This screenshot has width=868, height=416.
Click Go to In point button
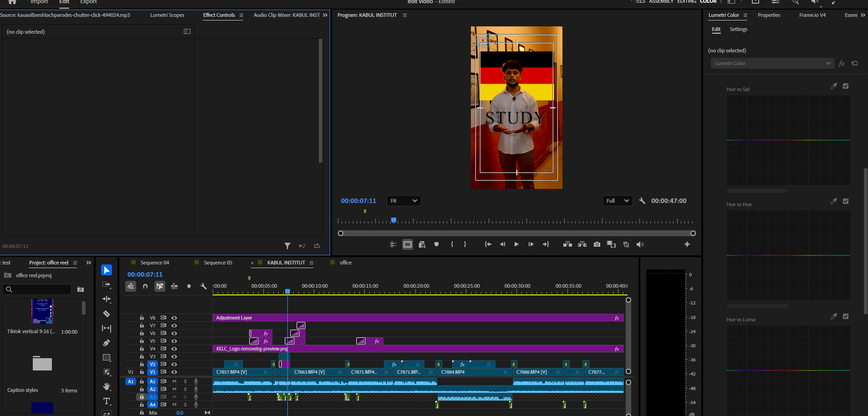point(488,244)
